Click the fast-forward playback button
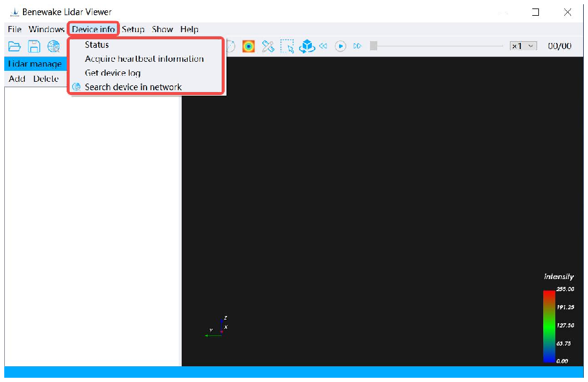 [x=357, y=46]
